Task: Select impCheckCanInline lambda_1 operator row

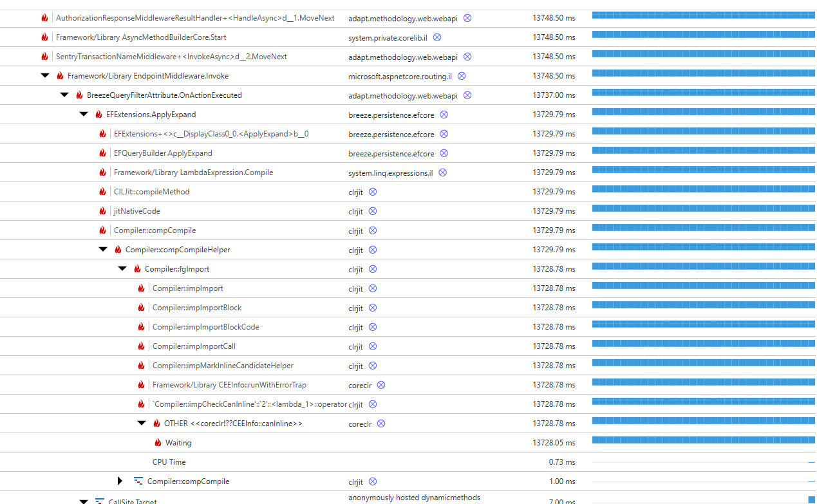Action: [408, 404]
